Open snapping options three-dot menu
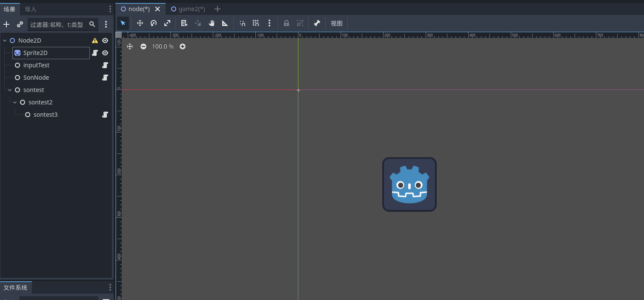This screenshot has height=300, width=644. pyautogui.click(x=269, y=23)
